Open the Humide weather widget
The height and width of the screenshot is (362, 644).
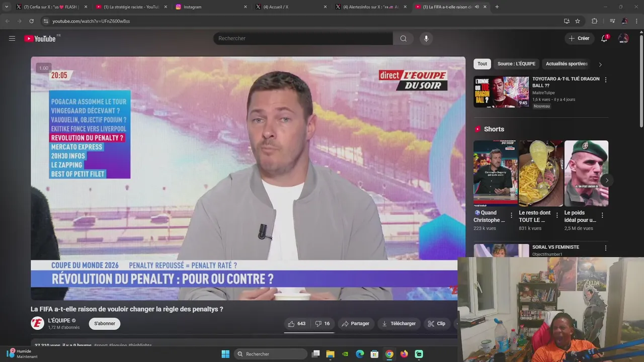coord(22,354)
